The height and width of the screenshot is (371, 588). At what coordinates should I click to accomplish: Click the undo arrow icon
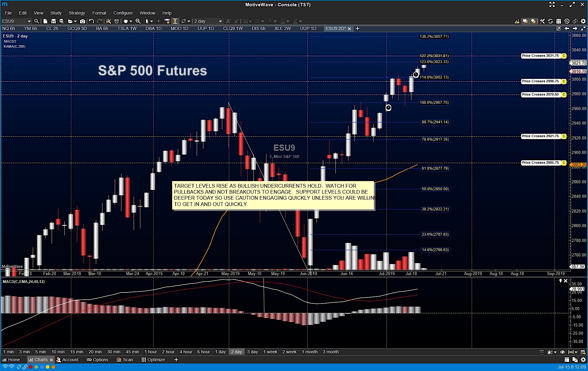[91, 21]
